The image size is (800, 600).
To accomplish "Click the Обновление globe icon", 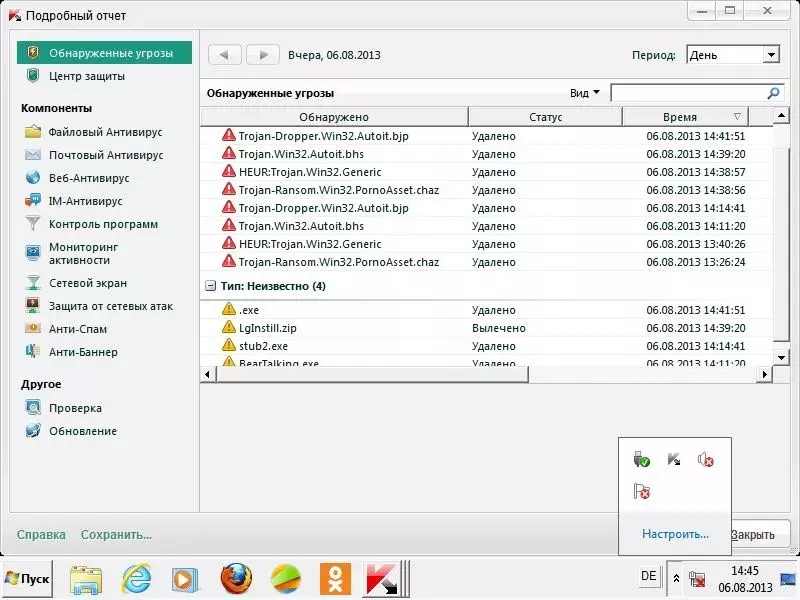I will [x=33, y=431].
